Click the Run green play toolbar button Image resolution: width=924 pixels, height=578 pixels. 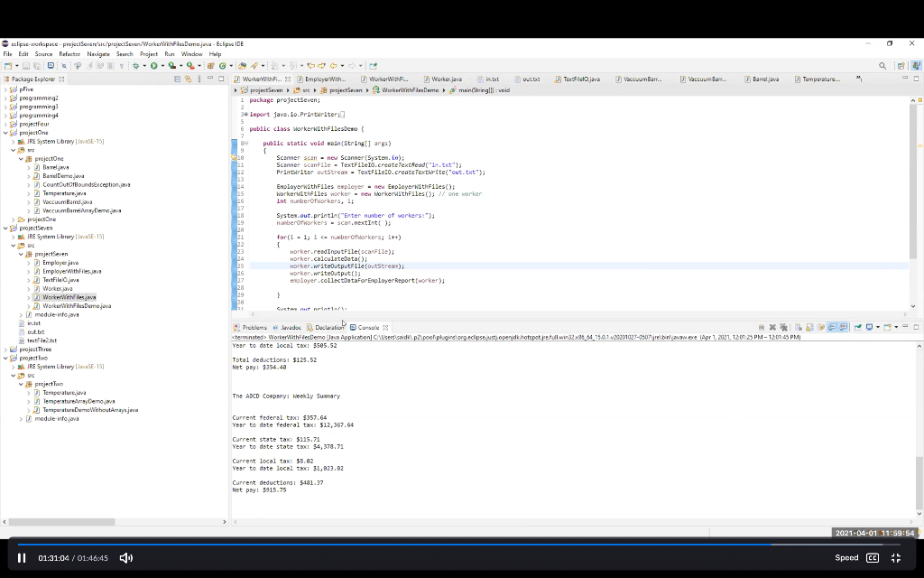[x=153, y=65]
